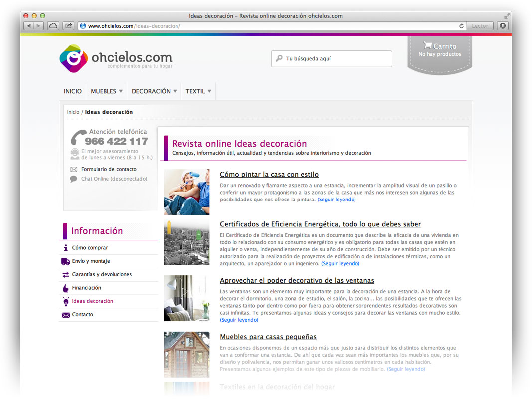Open article Cómo pintar la casa con estilo
The width and height of the screenshot is (532, 399).
[269, 175]
